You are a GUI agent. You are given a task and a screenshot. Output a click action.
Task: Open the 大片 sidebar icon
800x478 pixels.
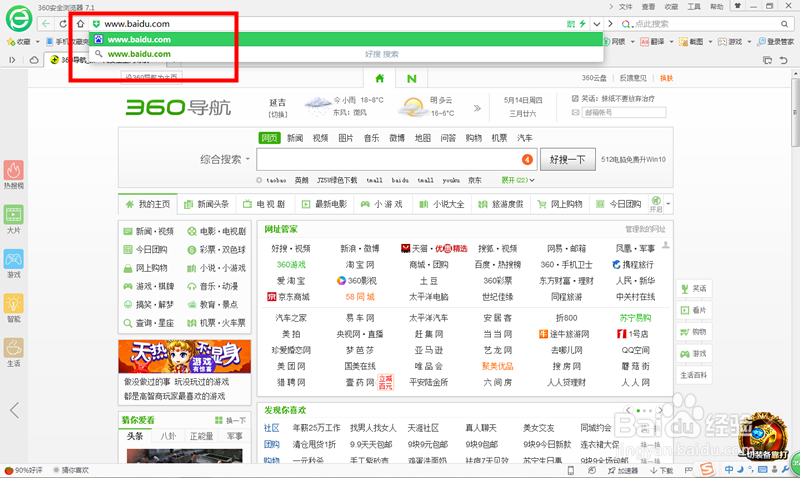pos(14,219)
